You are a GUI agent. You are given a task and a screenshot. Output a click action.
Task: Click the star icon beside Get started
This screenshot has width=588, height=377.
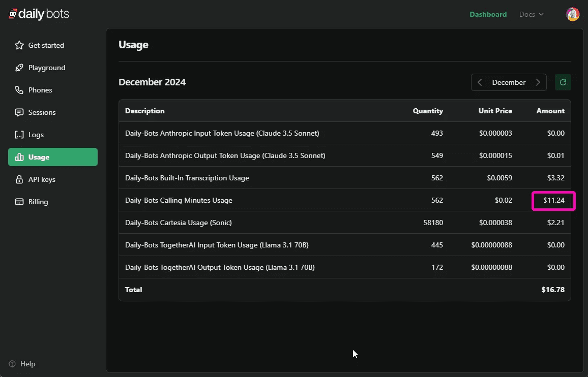point(19,45)
